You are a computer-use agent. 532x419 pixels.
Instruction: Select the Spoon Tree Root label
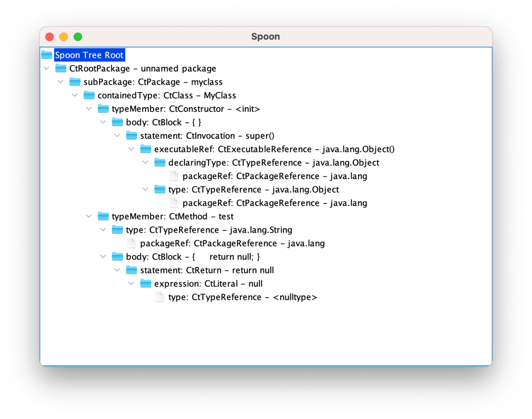pos(89,55)
